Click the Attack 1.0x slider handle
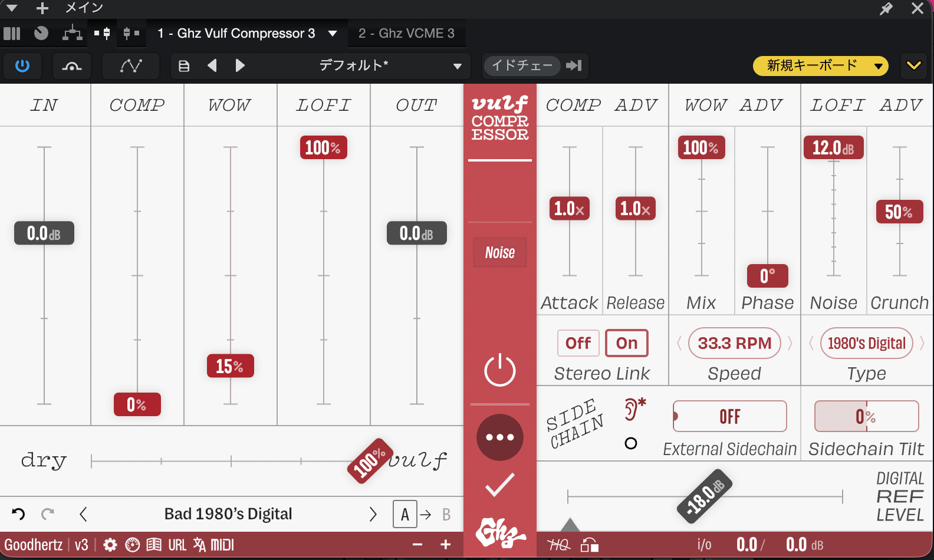This screenshot has height=560, width=934. 570,208
